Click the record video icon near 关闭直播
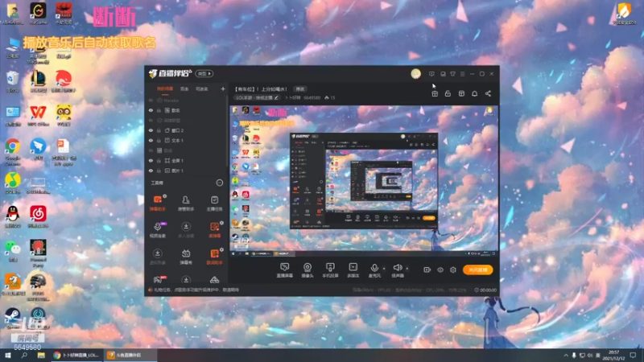 [427, 269]
